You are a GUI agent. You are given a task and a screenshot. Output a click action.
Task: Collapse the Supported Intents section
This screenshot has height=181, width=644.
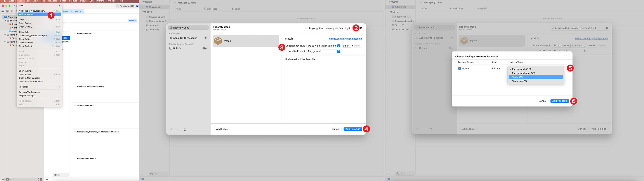point(75,105)
